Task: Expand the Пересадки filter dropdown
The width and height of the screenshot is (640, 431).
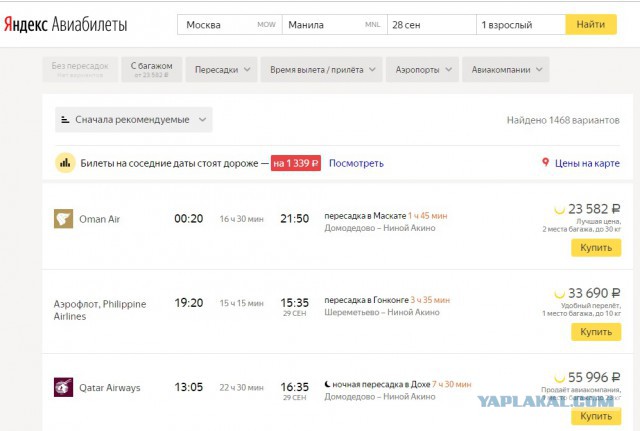Action: click(222, 70)
